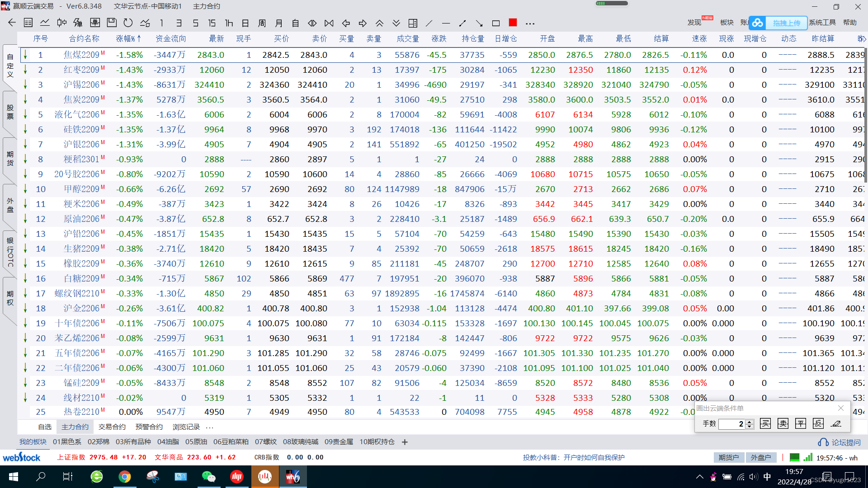This screenshot has width=868, height=488.
Task: Open WeChat from the Windows taskbar
Action: [x=208, y=476]
